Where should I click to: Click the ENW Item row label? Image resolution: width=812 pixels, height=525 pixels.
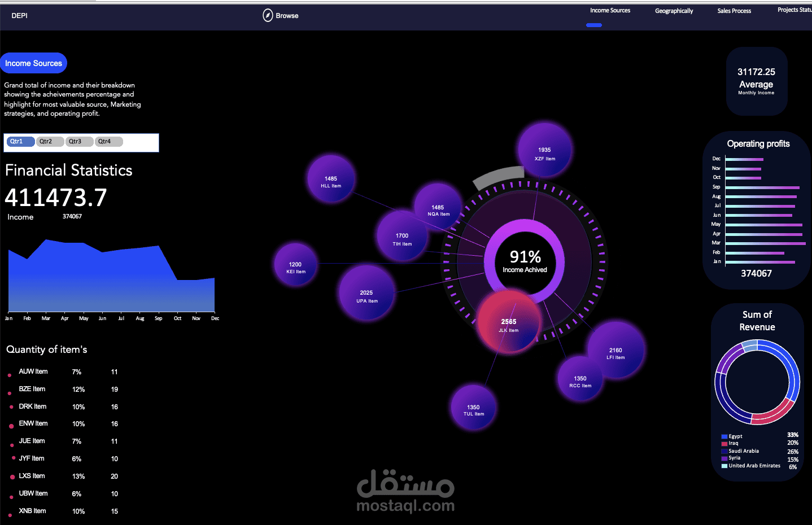click(33, 423)
